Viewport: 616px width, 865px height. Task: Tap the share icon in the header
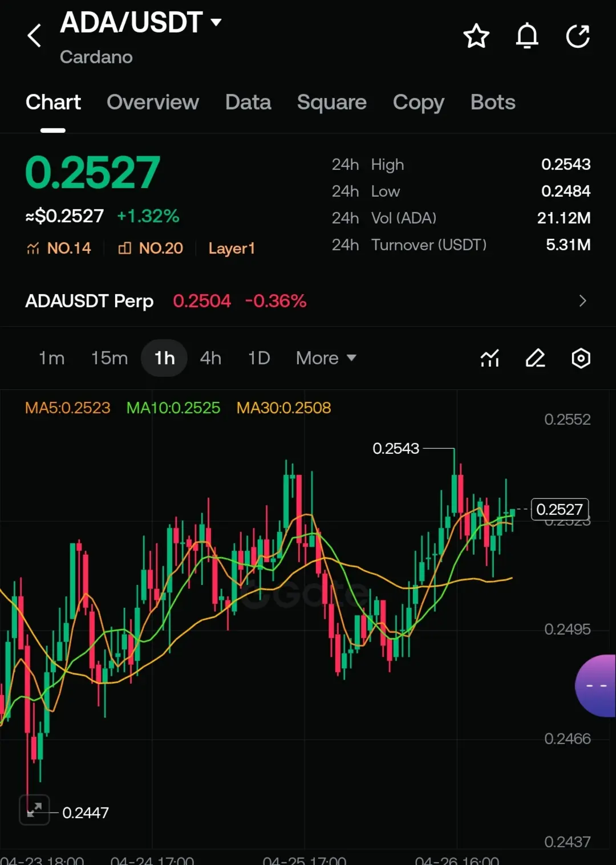578,36
